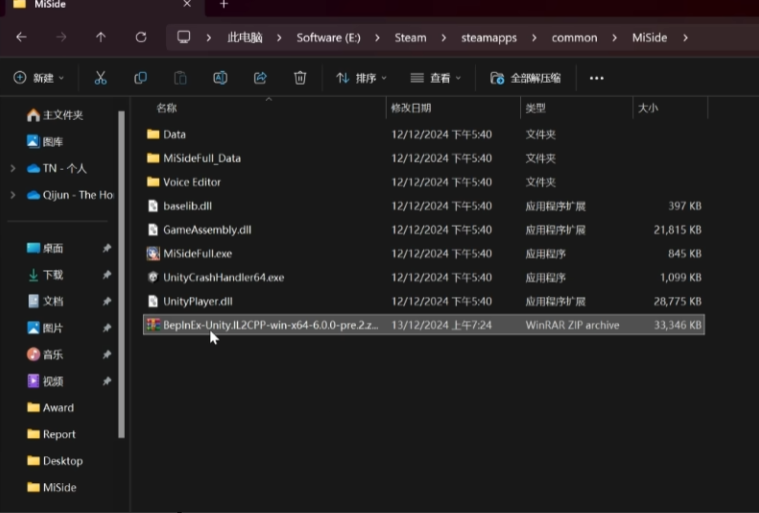The height and width of the screenshot is (513, 759).
Task: Sort by Type (类型) column header
Action: [x=535, y=108]
